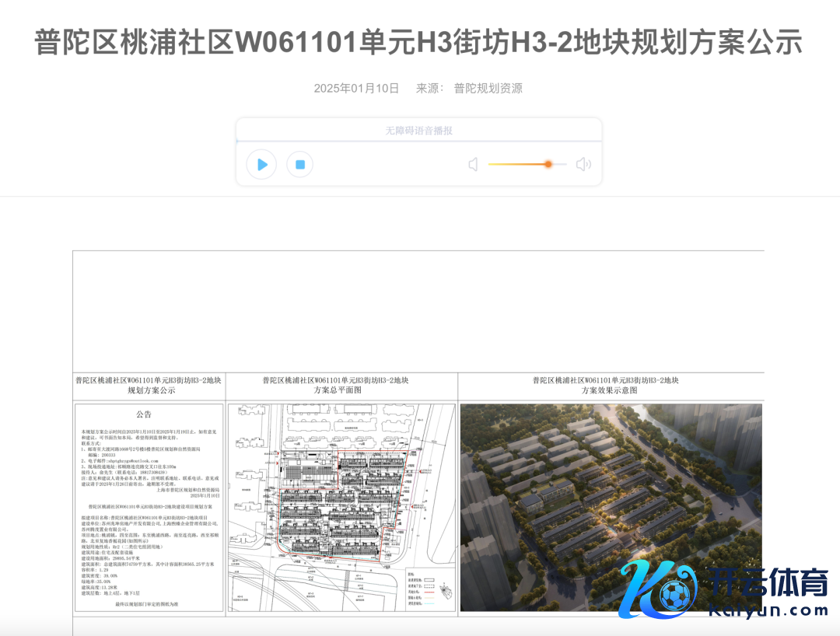Click the audio progress bar line
The height and width of the screenshot is (636, 840).
pos(418,142)
